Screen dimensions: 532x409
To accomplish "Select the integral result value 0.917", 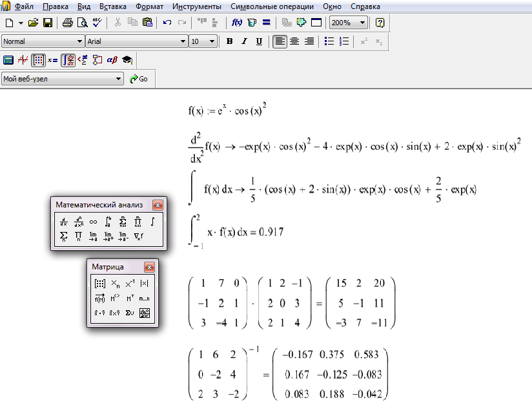I will point(271,232).
